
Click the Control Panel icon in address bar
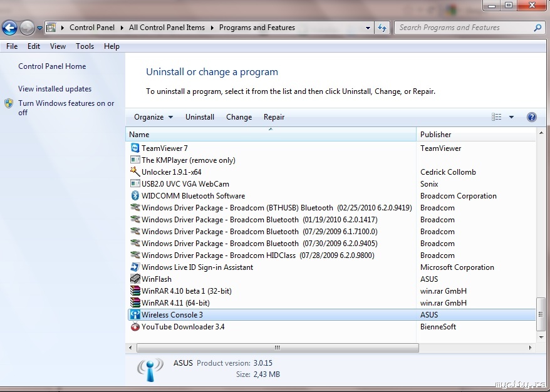click(x=51, y=28)
